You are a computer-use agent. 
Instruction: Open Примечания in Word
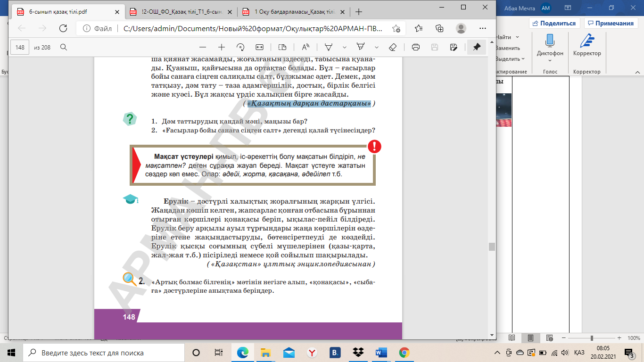(x=610, y=23)
